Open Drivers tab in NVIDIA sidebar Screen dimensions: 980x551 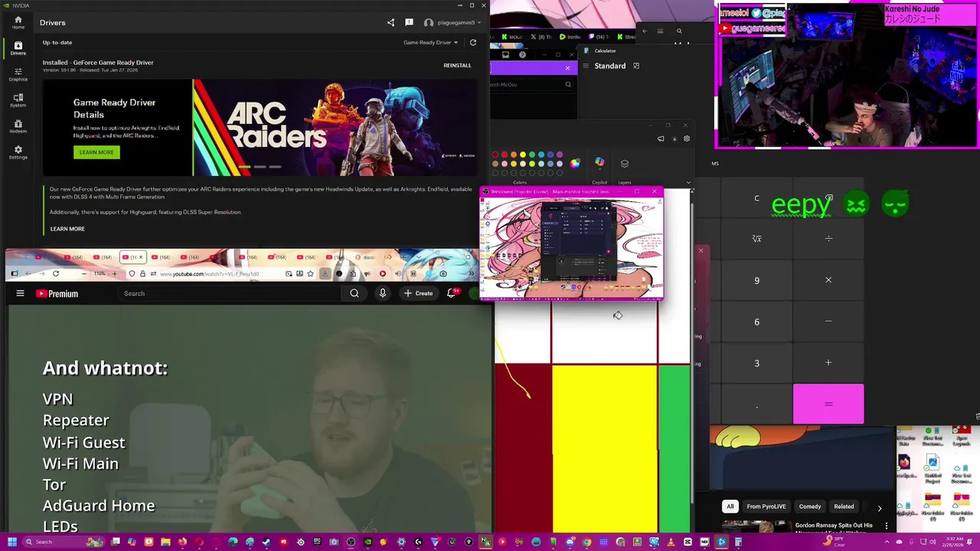click(18, 48)
